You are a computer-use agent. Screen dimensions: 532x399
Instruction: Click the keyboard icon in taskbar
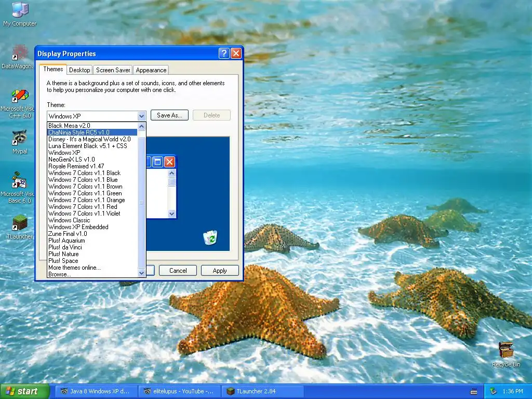tap(474, 392)
